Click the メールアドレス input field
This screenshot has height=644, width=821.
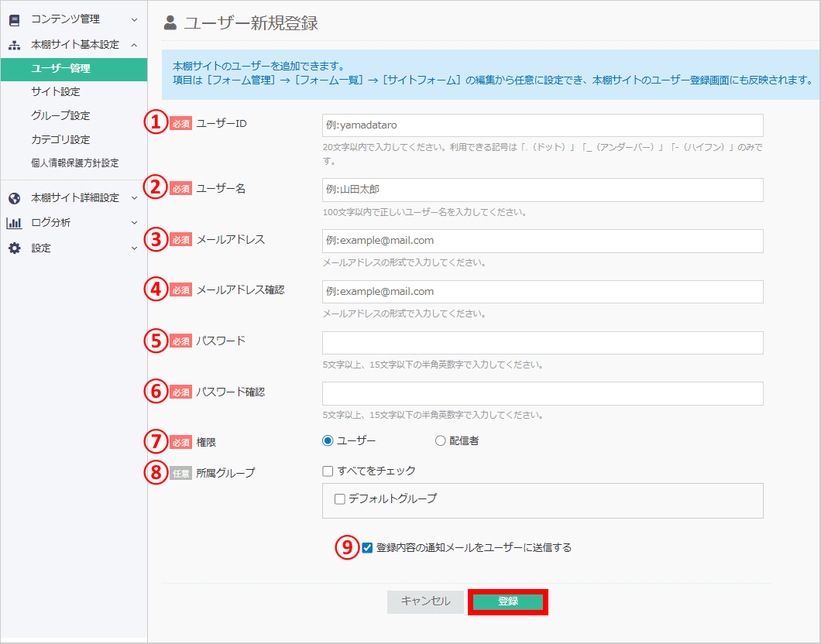(541, 241)
